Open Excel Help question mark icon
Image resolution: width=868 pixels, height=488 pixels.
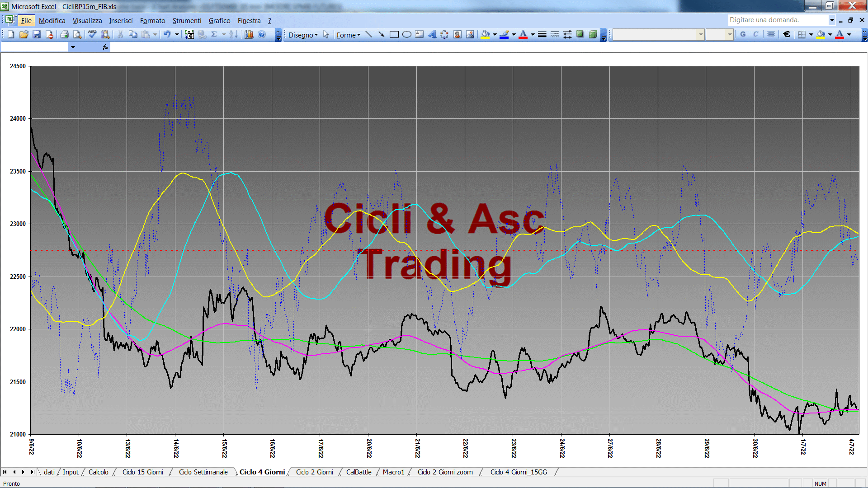click(x=262, y=34)
